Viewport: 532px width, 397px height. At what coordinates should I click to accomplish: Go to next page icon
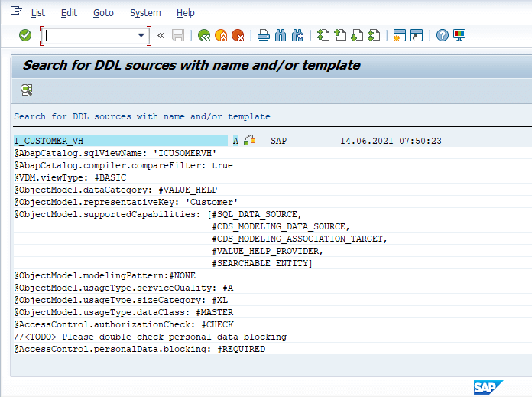tap(357, 35)
